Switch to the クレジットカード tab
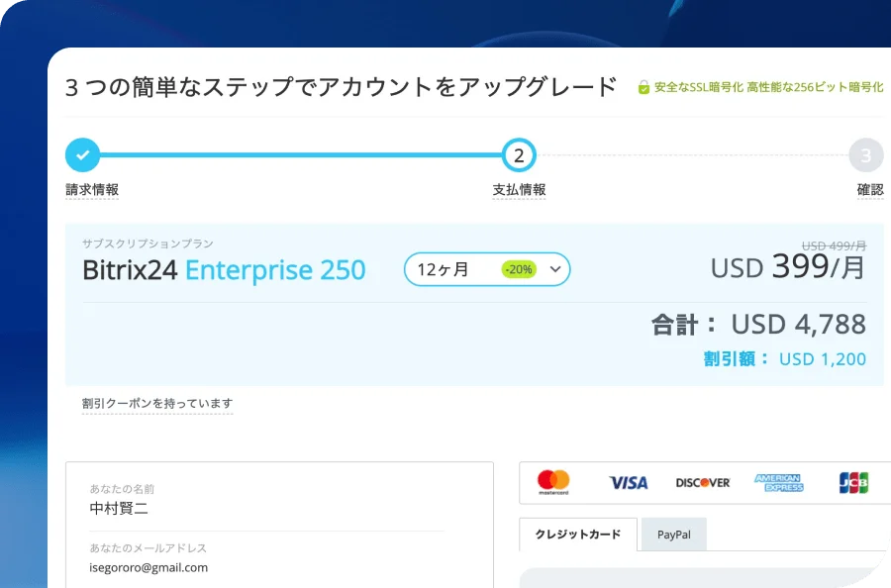Screen dimensions: 891x588 click(578, 534)
